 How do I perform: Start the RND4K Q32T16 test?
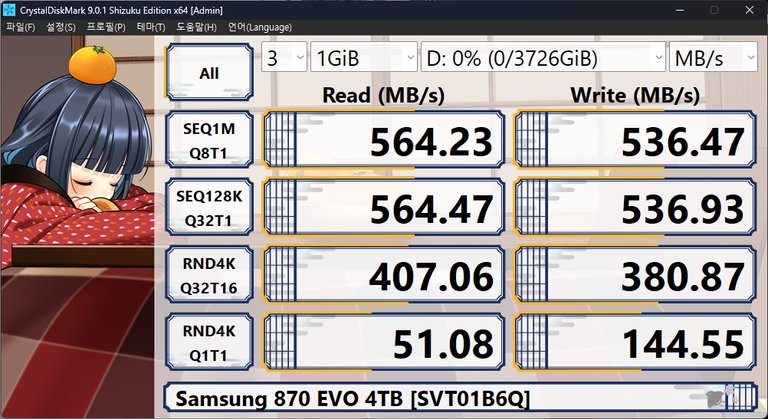pos(209,274)
